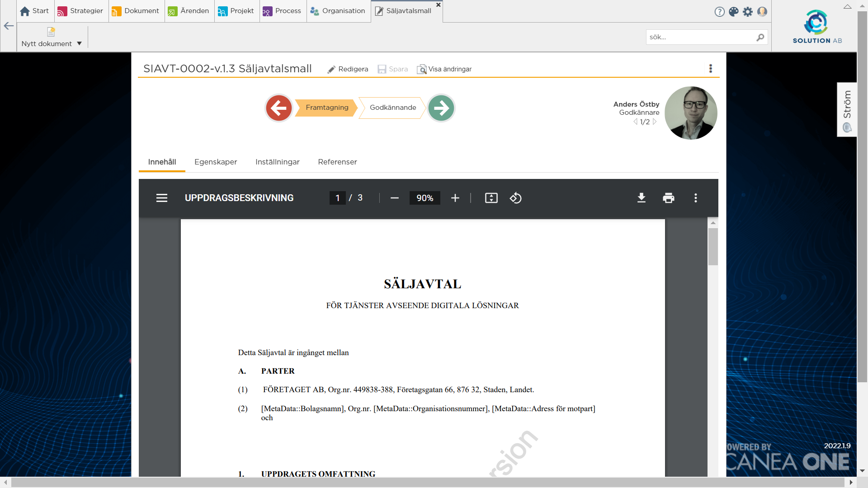
Task: Click the PDF viewer vertical scrollbar thumb
Action: (713, 247)
